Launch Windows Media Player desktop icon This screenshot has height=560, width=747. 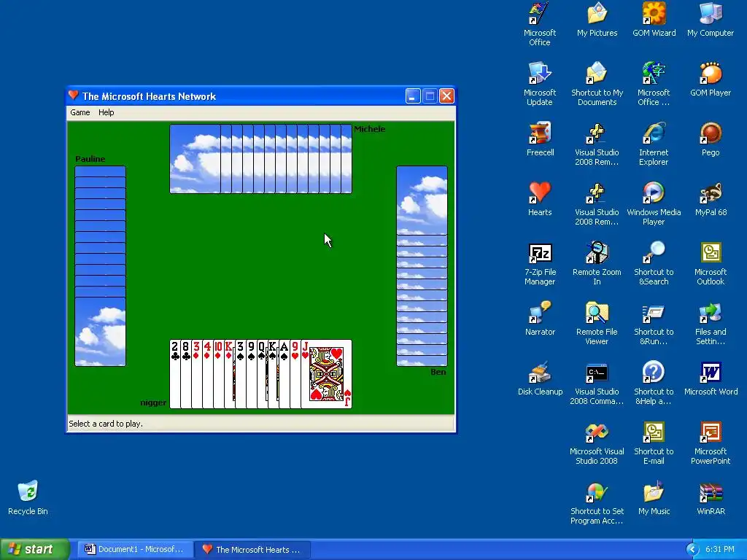click(x=654, y=204)
